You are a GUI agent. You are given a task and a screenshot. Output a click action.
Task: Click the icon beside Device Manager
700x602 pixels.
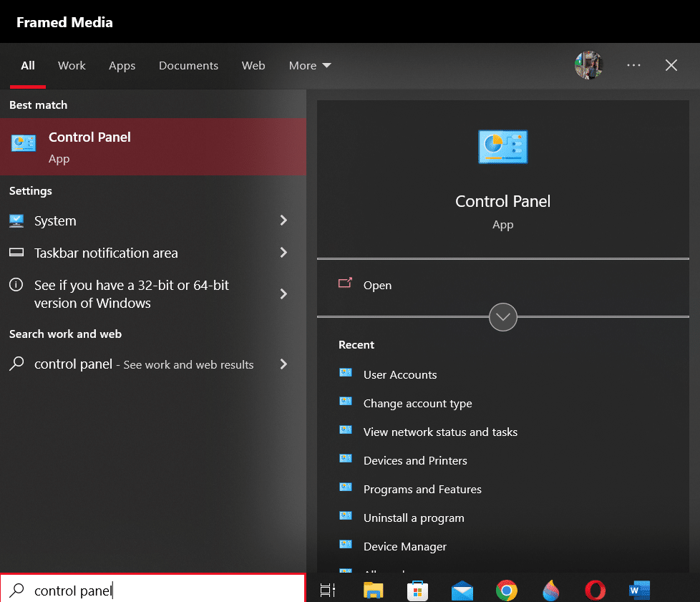pyautogui.click(x=346, y=544)
